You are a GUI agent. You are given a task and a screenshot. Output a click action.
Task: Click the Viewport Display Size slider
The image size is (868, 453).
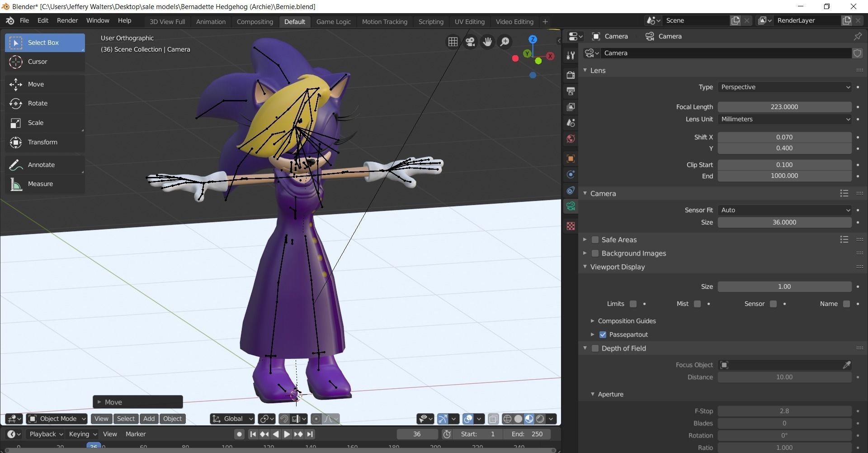tap(784, 287)
